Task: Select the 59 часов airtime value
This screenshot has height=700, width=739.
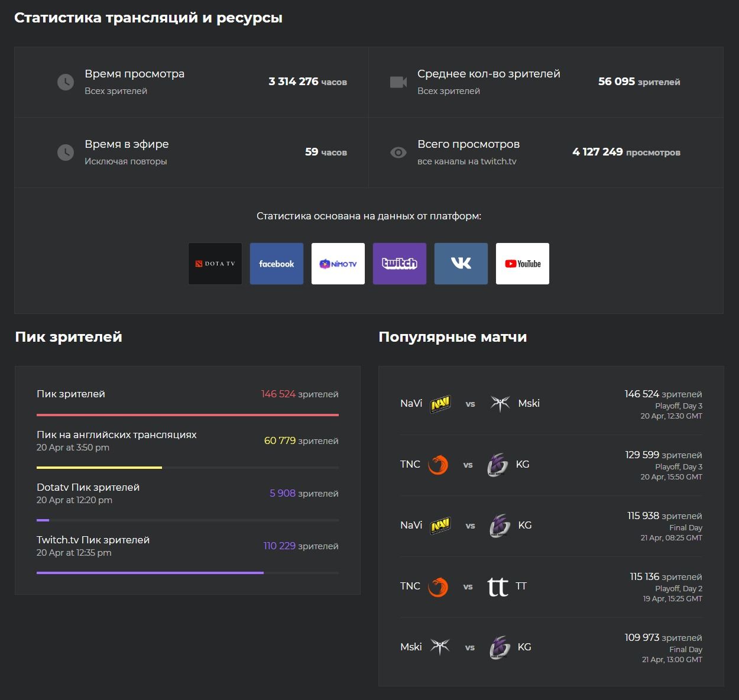Action: click(326, 152)
